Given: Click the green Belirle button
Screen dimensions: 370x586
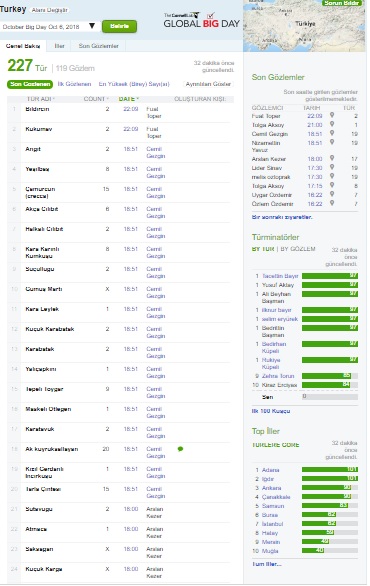Looking at the screenshot, I should 119,26.
